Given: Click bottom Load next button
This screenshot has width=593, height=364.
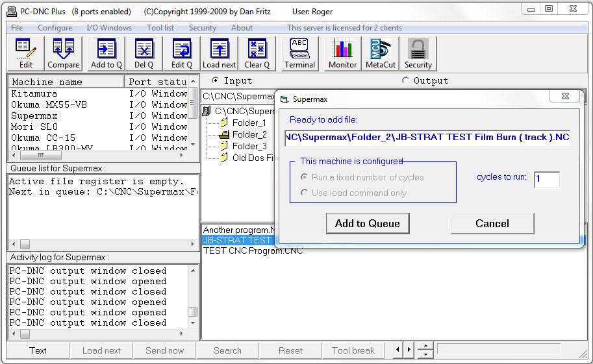Looking at the screenshot, I should click(101, 350).
